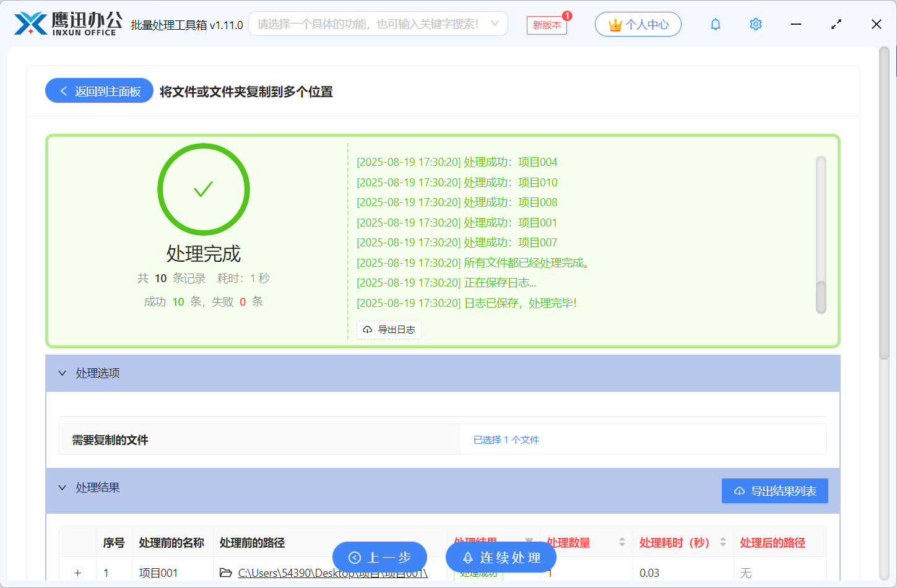
Task: Click 返回到主面板 back button
Action: (x=99, y=91)
